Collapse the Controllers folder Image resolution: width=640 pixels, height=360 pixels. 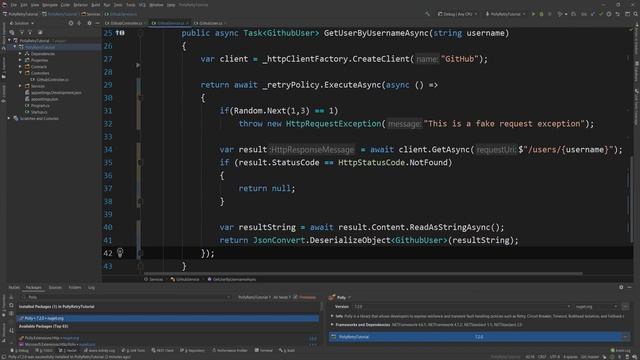20,73
